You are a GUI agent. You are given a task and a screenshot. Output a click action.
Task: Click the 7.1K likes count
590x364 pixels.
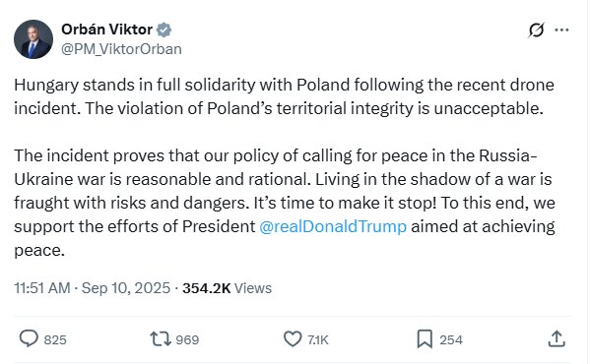pyautogui.click(x=318, y=340)
